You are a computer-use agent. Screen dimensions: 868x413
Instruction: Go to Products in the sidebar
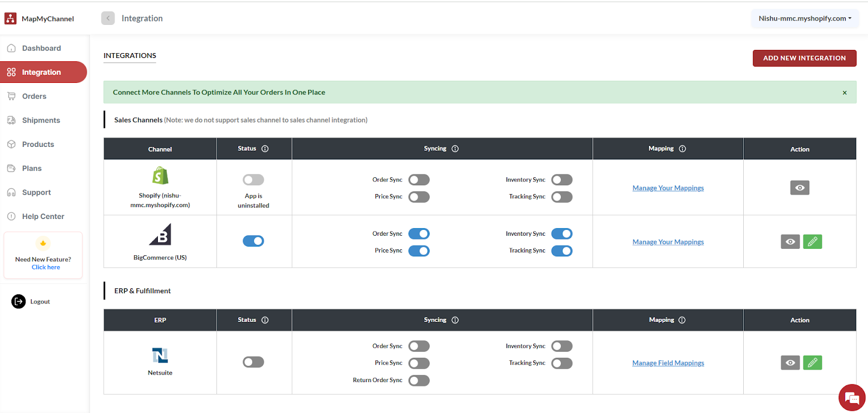(x=38, y=144)
